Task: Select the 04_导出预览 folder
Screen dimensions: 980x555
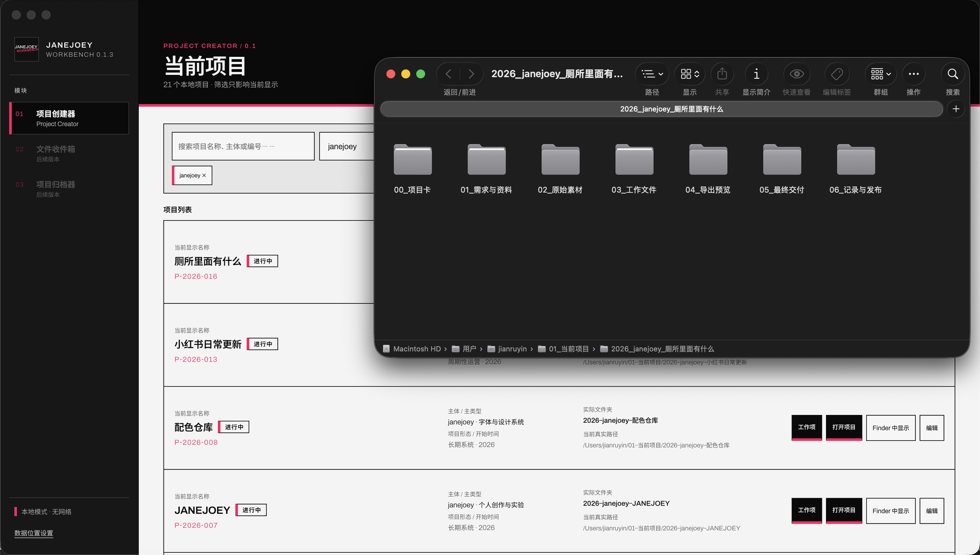Action: [x=708, y=169]
